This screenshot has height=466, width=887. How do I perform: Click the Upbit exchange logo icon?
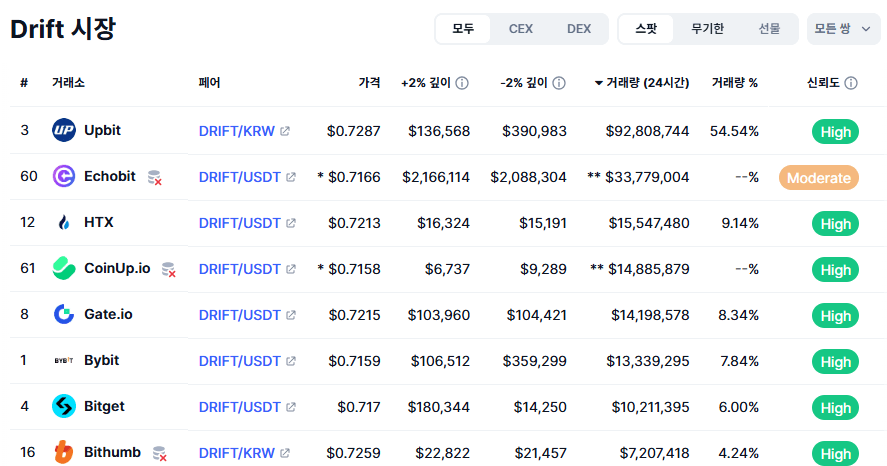click(64, 131)
